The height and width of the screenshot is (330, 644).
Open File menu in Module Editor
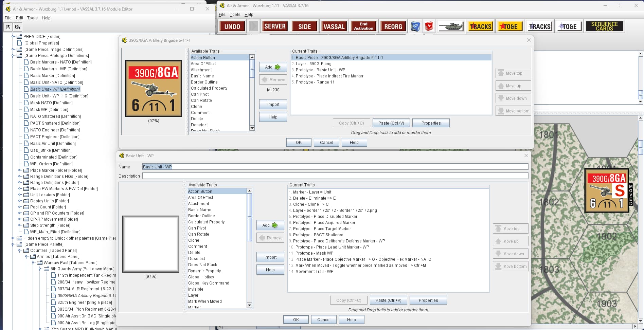point(8,18)
